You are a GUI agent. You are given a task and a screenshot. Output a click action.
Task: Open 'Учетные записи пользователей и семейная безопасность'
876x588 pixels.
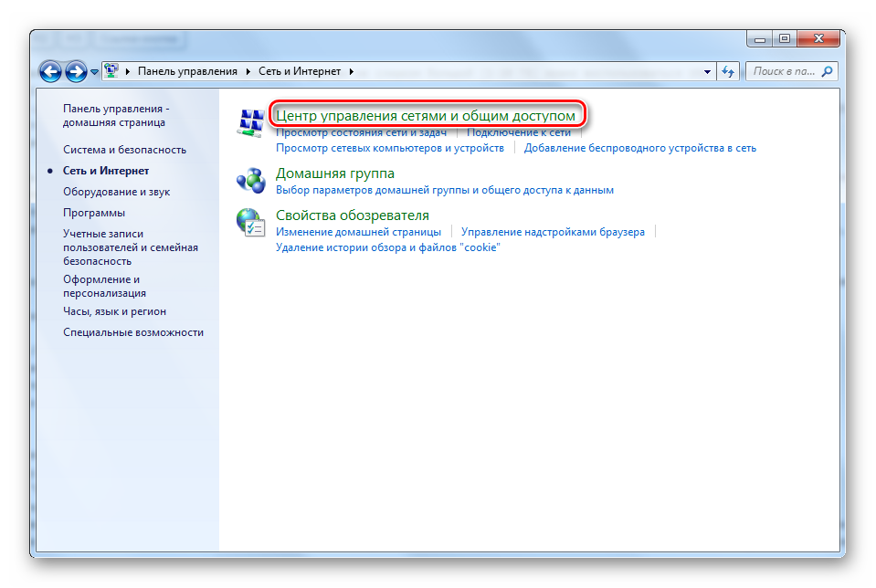coord(131,247)
